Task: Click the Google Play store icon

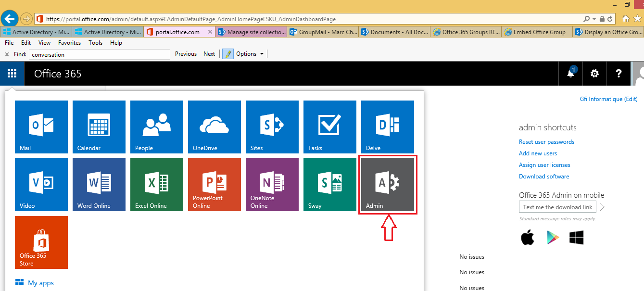Action: point(553,238)
